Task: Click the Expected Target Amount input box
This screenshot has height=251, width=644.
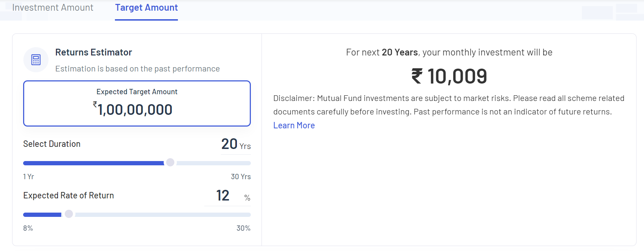Action: tap(137, 103)
